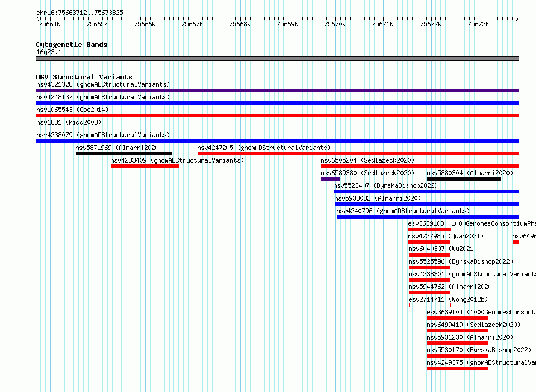Open nsv5933082 (Almarri2020) label

click(378, 198)
